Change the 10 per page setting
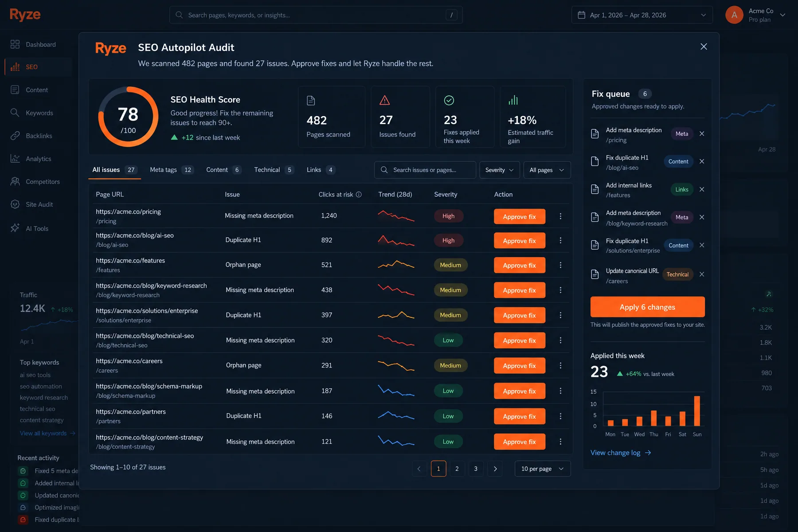The image size is (798, 532). tap(542, 469)
